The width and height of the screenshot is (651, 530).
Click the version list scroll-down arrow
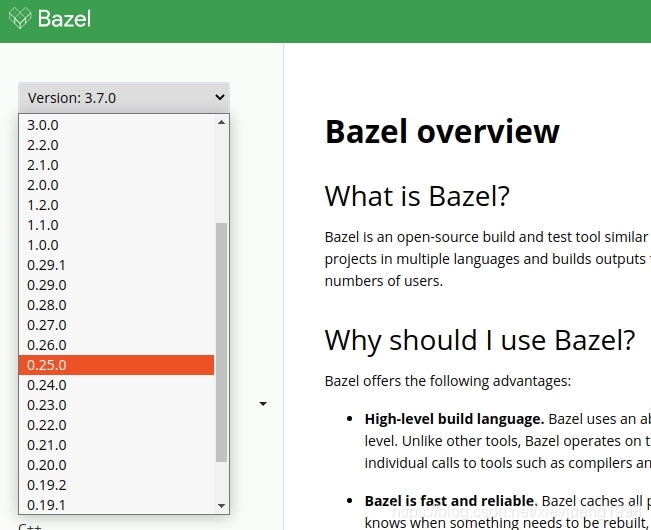tap(221, 506)
